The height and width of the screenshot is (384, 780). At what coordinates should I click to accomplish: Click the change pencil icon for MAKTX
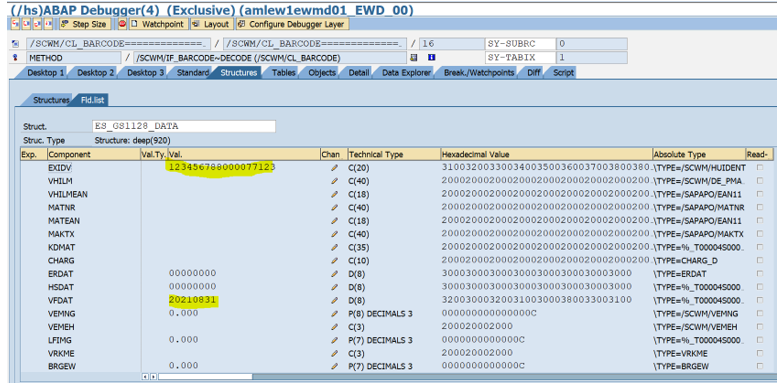[x=334, y=234]
